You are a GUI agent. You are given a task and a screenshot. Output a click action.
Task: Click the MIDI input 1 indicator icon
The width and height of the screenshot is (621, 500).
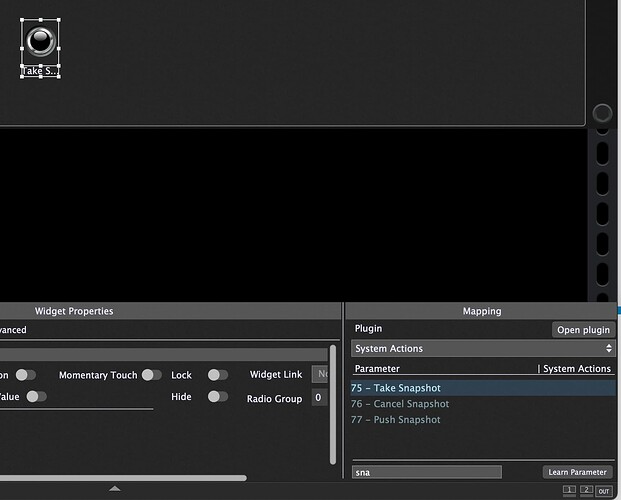tap(569, 490)
